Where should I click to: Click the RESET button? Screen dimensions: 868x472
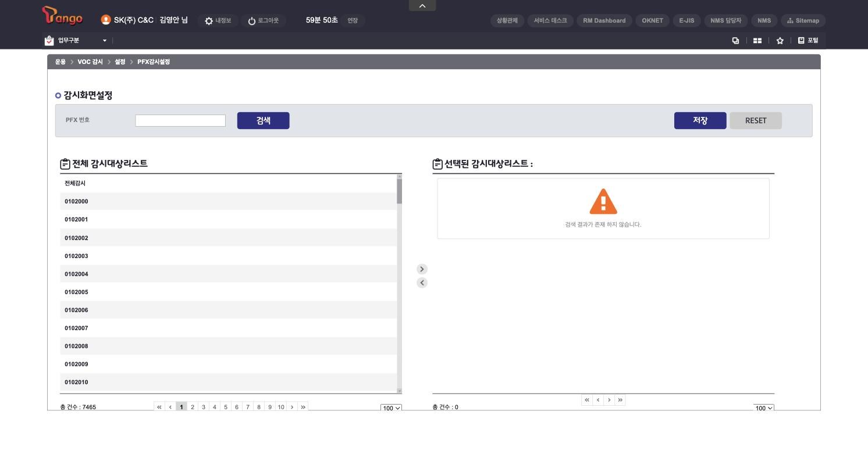coord(756,120)
